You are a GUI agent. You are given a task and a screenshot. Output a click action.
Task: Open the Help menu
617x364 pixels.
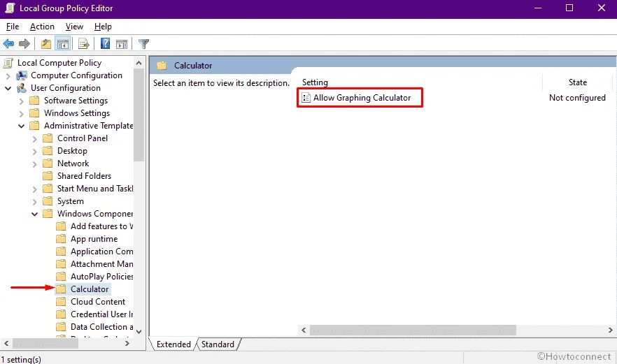click(103, 27)
